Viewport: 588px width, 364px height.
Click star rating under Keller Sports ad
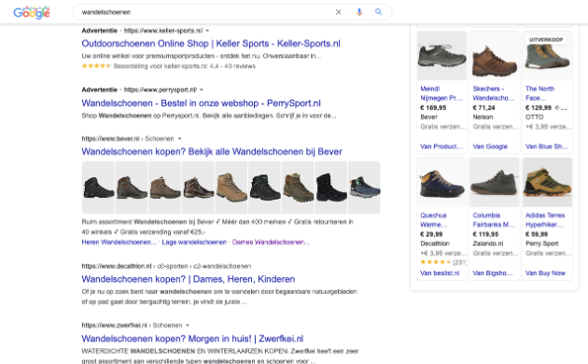coord(96,66)
